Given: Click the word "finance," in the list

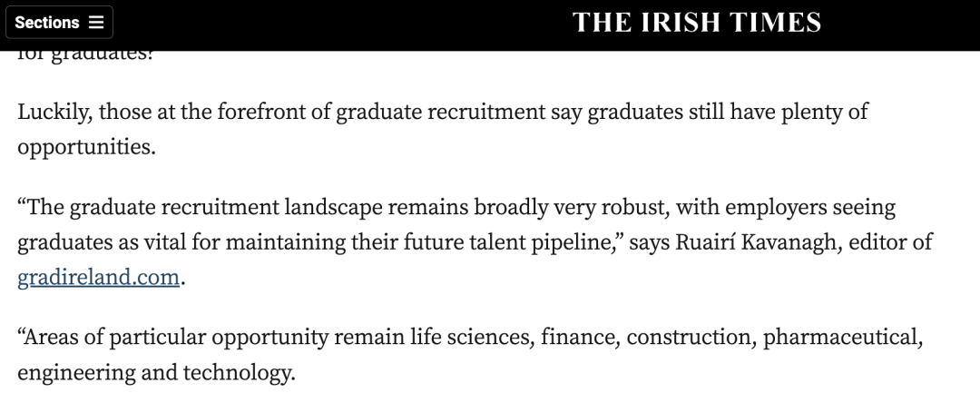Looking at the screenshot, I should [581, 338].
